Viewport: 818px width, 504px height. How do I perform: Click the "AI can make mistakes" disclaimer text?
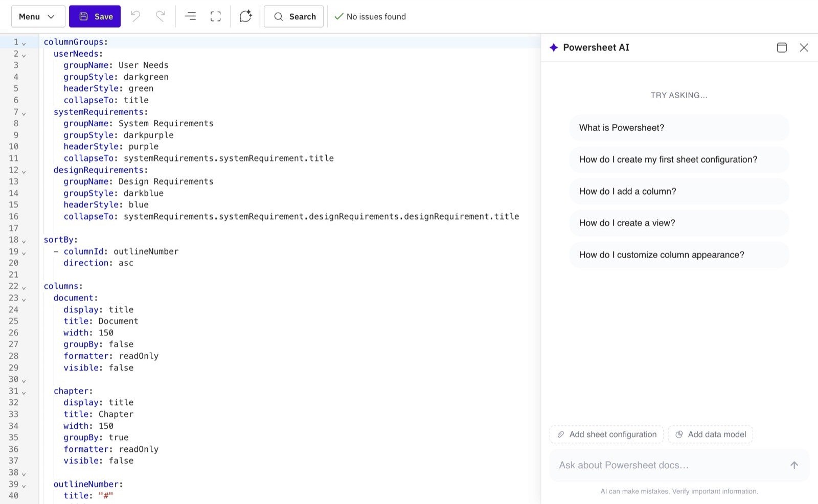pyautogui.click(x=679, y=491)
